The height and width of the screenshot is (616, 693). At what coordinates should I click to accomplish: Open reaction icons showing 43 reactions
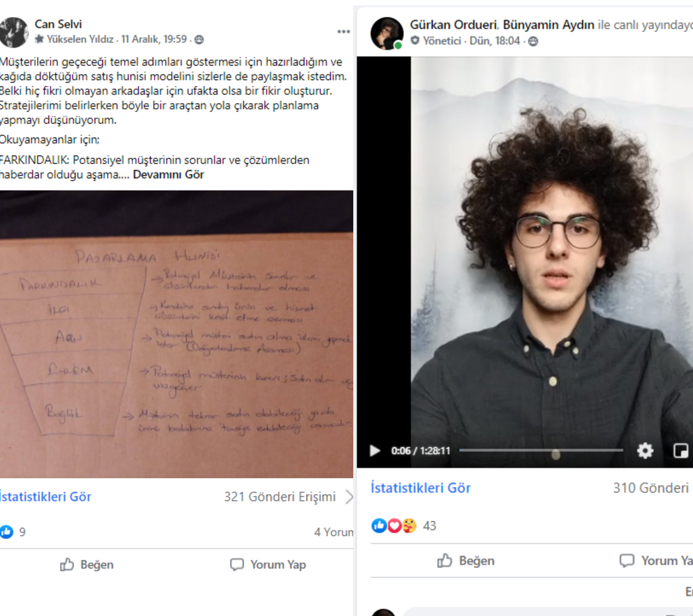[x=394, y=525]
